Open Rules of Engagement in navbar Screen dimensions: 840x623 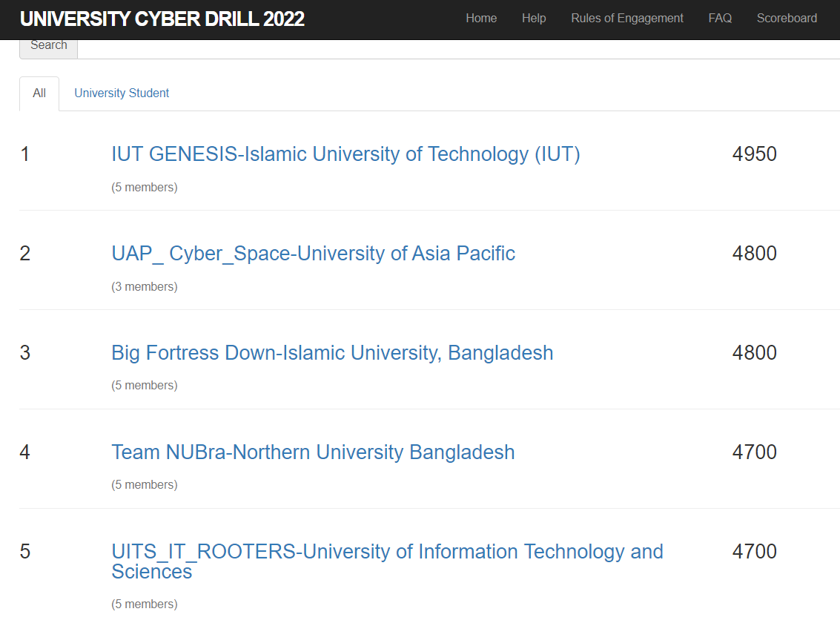click(626, 19)
